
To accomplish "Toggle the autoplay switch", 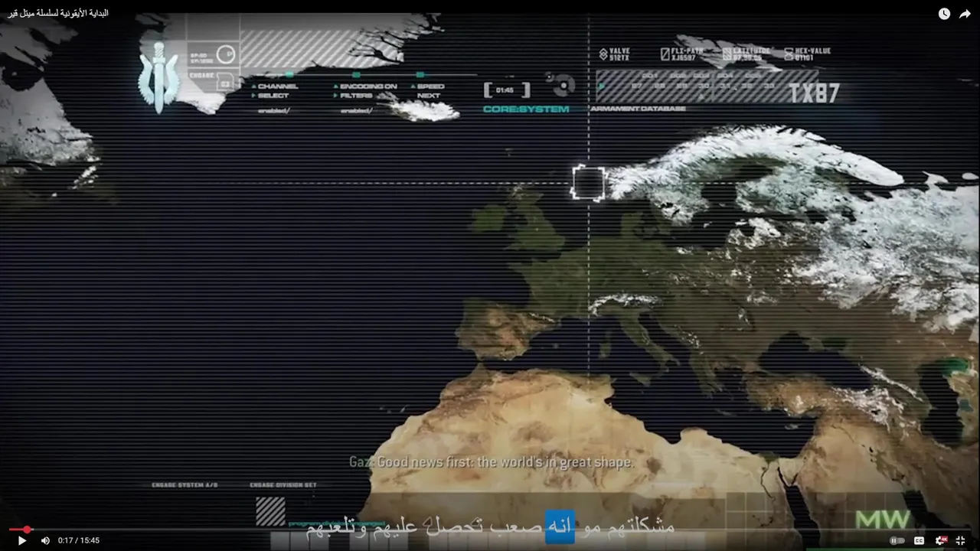I will tap(897, 540).
